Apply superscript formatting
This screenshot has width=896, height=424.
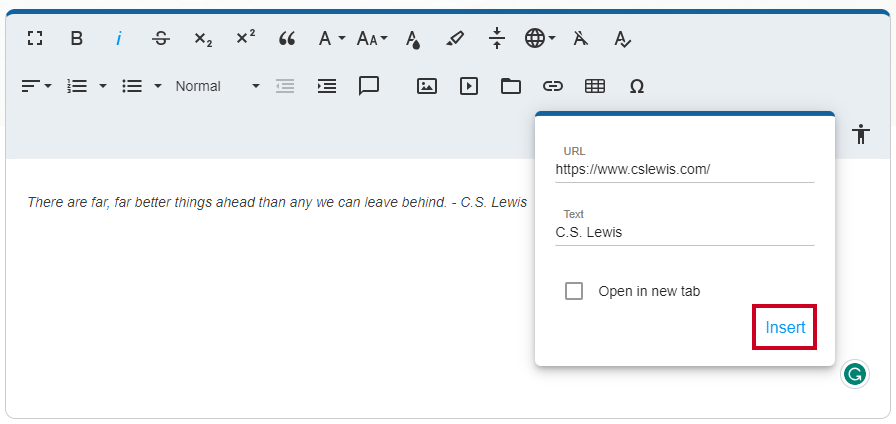pyautogui.click(x=246, y=38)
